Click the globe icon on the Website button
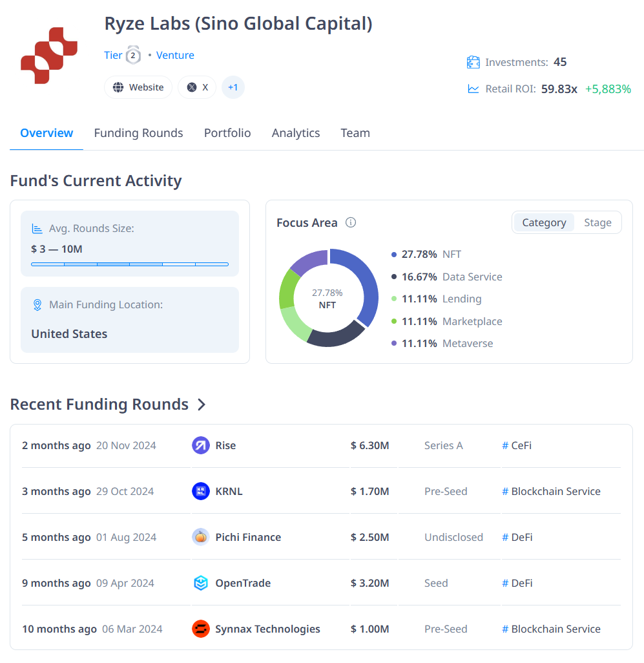Viewport: 644px width, 663px height. [x=119, y=87]
